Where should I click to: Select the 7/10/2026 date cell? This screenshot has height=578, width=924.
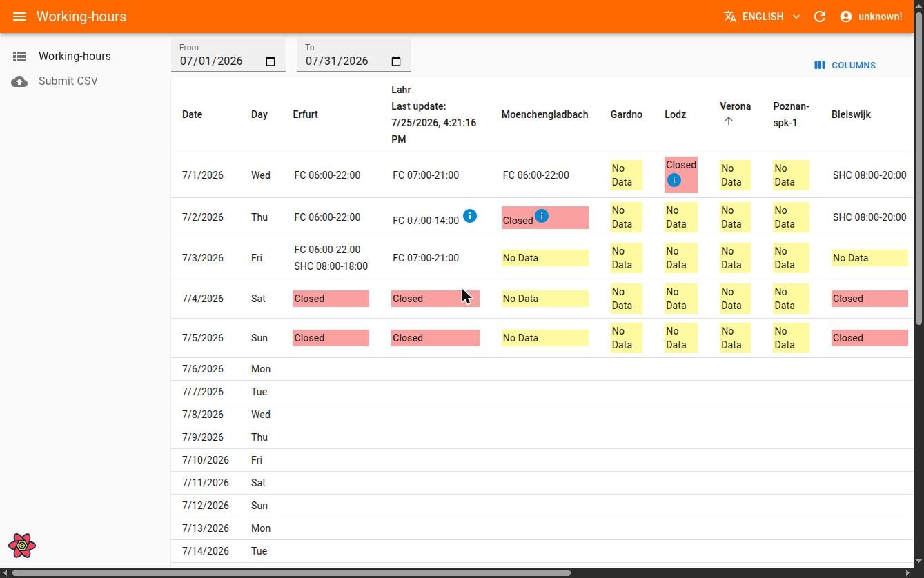(x=206, y=460)
